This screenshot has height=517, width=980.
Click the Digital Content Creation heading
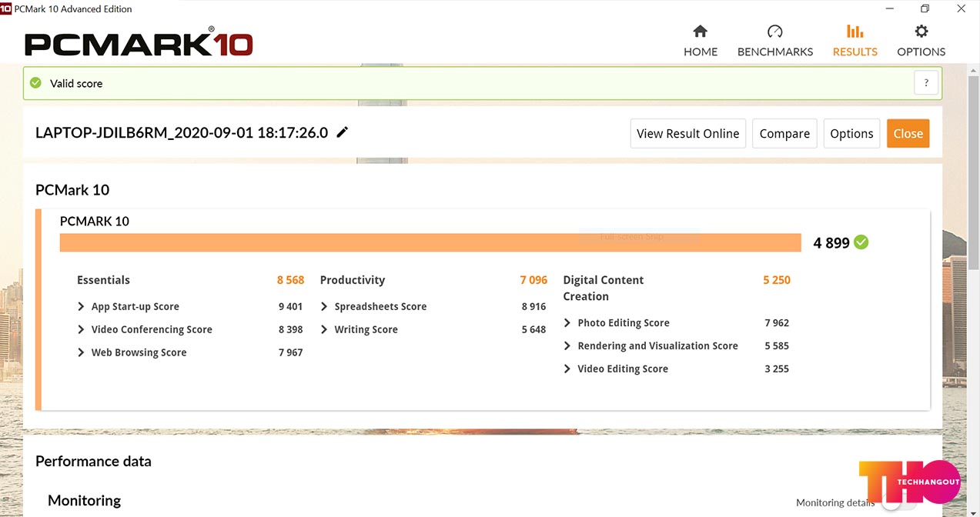click(603, 288)
